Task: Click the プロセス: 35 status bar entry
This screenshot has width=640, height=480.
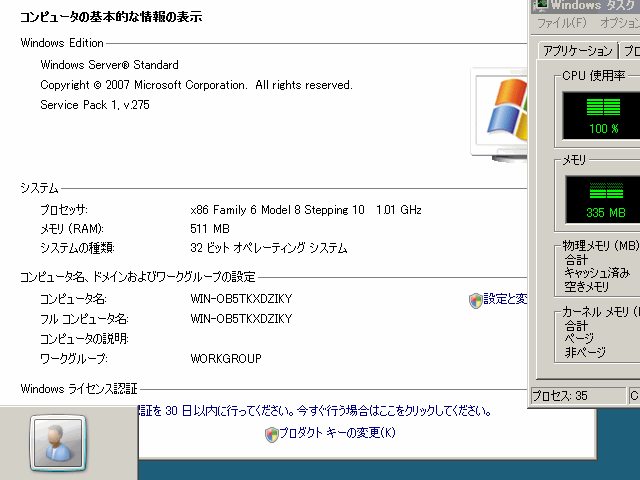Action: pyautogui.click(x=578, y=396)
